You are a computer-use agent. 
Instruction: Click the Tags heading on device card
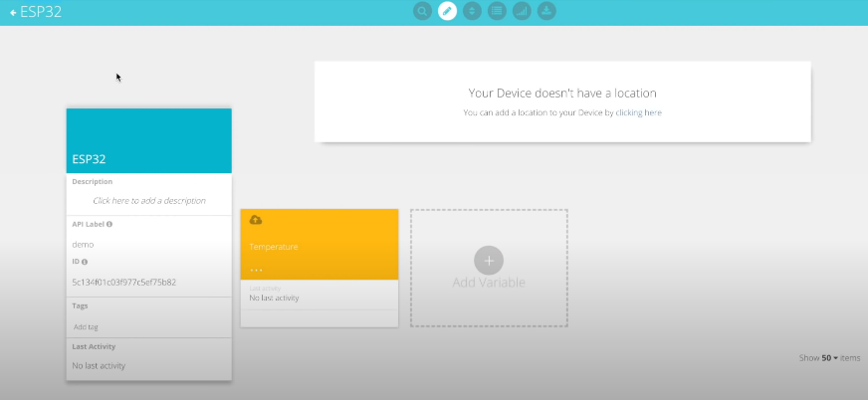[x=81, y=305]
